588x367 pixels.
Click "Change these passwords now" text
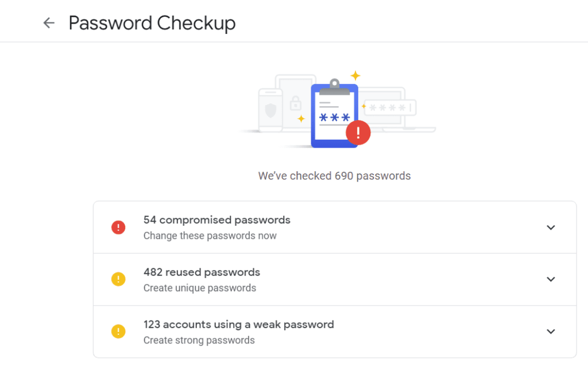pos(210,235)
